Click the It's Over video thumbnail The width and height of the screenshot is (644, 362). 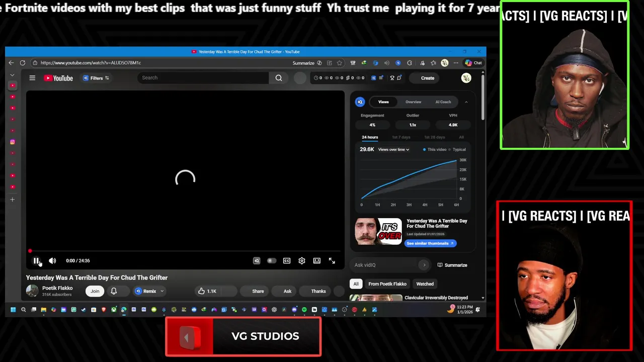[378, 231]
